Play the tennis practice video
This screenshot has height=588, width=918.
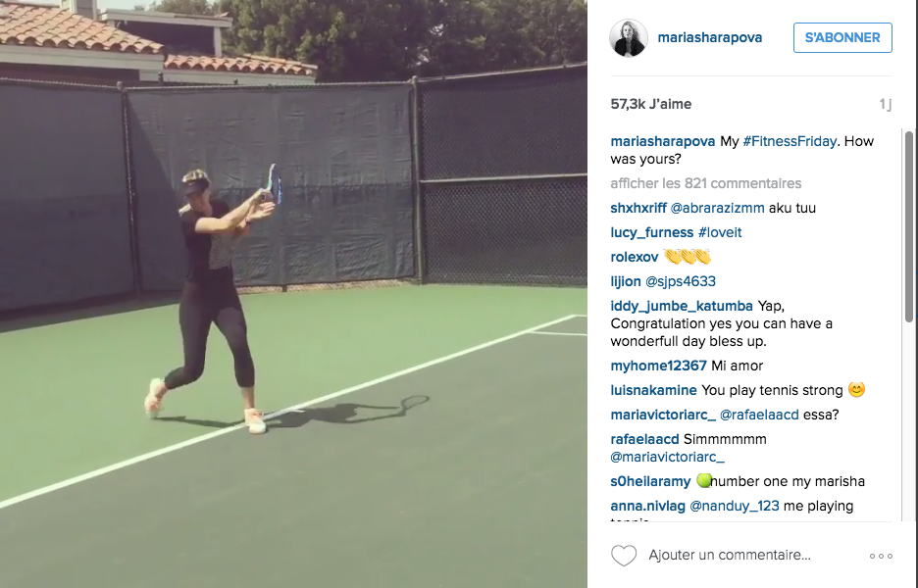pos(293,294)
